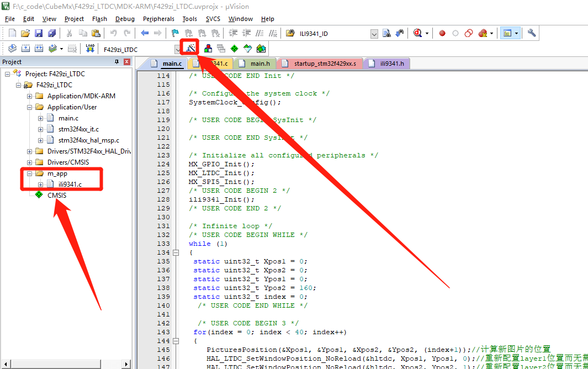Open Configuration wrench icon
Screen dimensions: 588x369
(532, 33)
